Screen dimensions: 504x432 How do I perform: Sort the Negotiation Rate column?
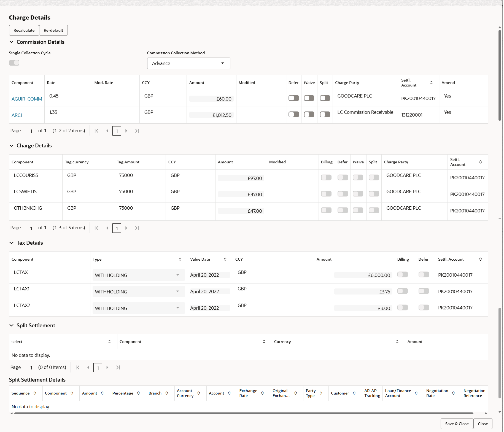454,393
